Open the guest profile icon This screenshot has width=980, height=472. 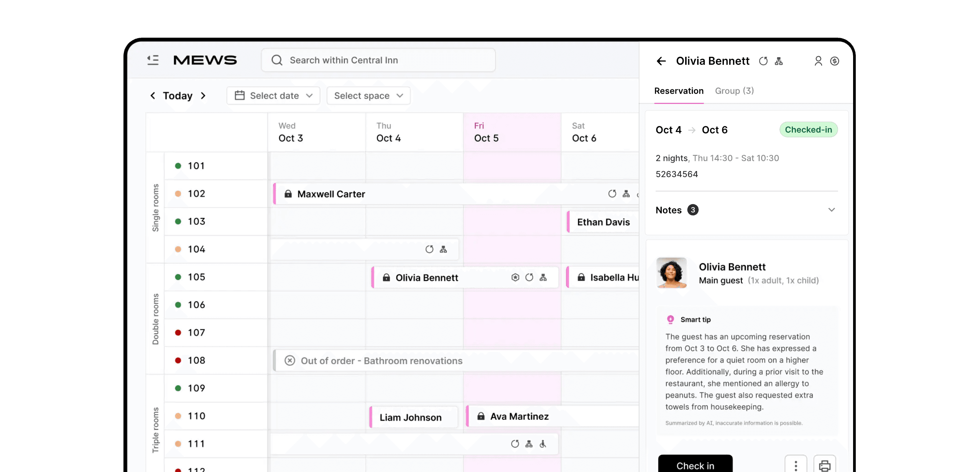click(818, 61)
